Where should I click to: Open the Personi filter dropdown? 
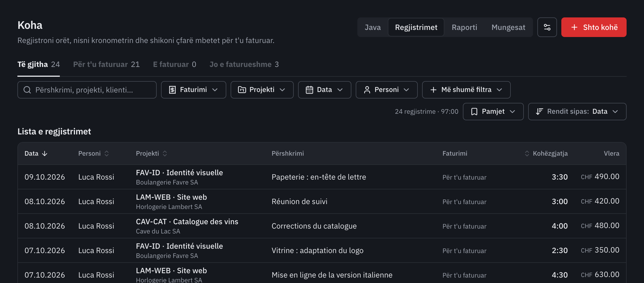386,90
